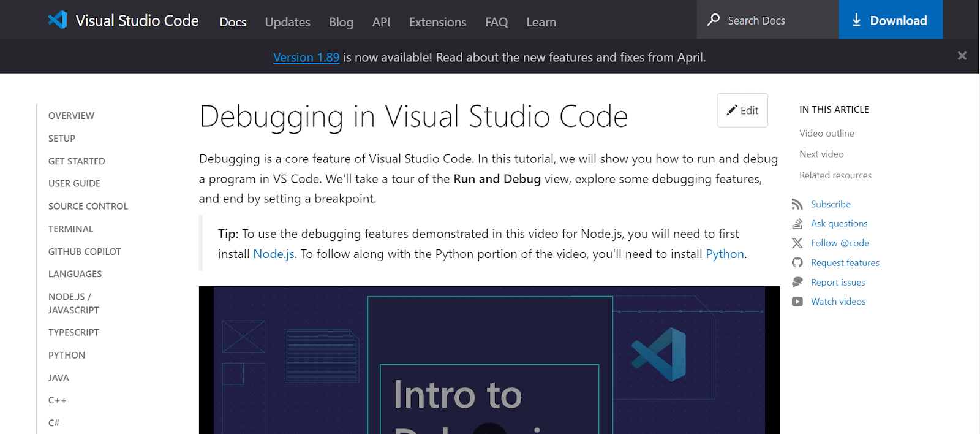Click the Watch videos YouTube icon

click(x=797, y=302)
